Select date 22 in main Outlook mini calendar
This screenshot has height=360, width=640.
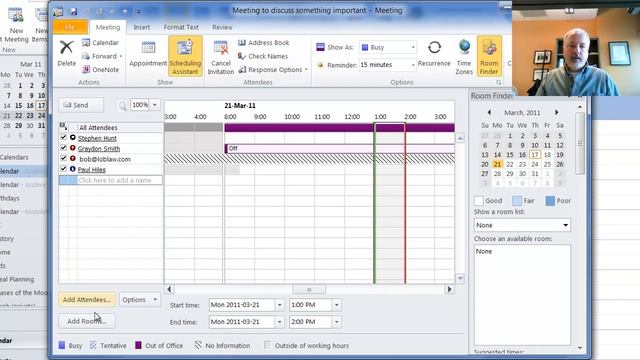tap(19, 116)
